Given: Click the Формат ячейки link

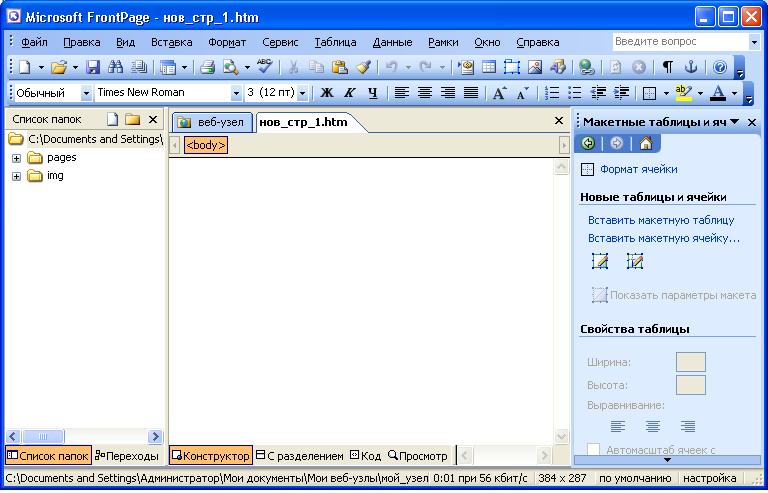Looking at the screenshot, I should coord(639,169).
